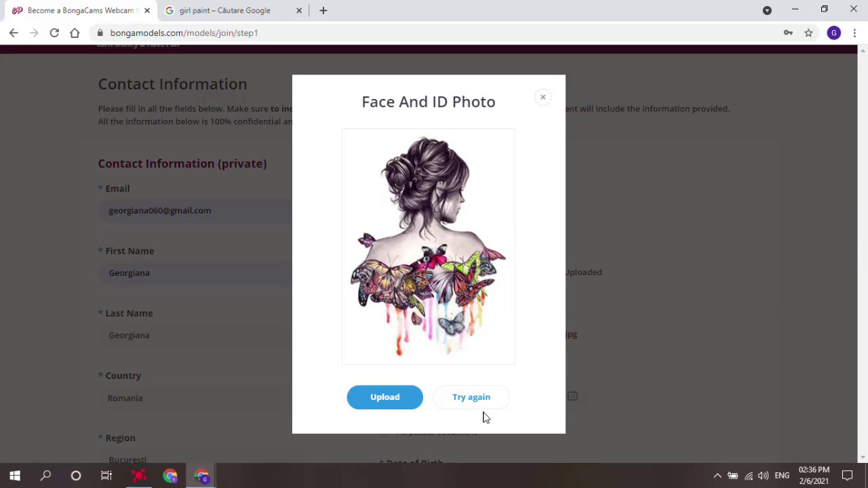View site security lock info
Screen dimensions: 868x488
click(100, 33)
